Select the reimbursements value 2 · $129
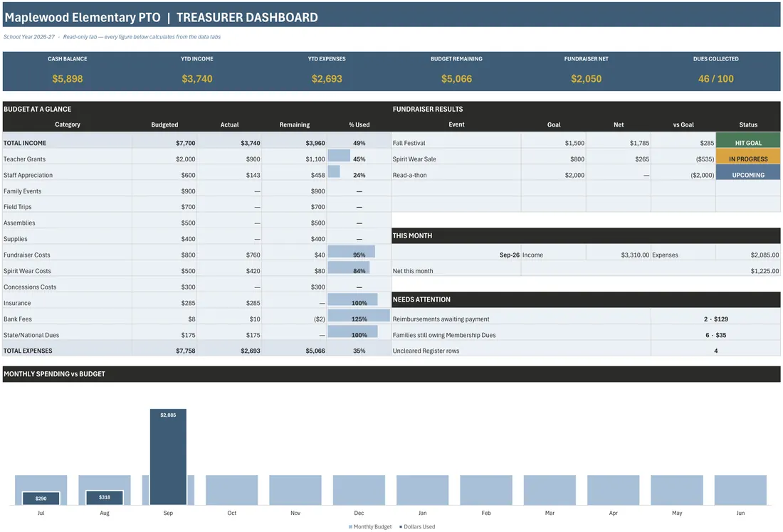Screen dimensions: 783x532 click(x=715, y=319)
